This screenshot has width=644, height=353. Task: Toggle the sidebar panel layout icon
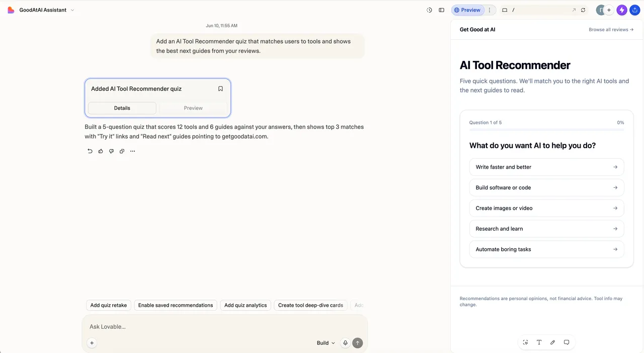(441, 10)
